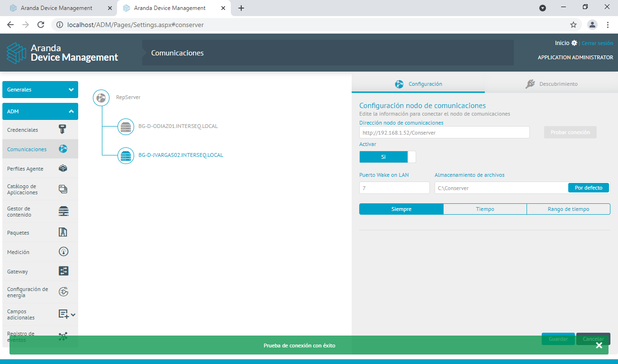Viewport: 618px width, 364px height.
Task: Open the Paquetes icon
Action: click(63, 232)
